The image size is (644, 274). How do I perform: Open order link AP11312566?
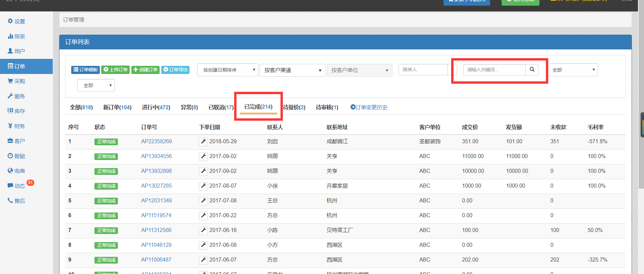coord(156,230)
